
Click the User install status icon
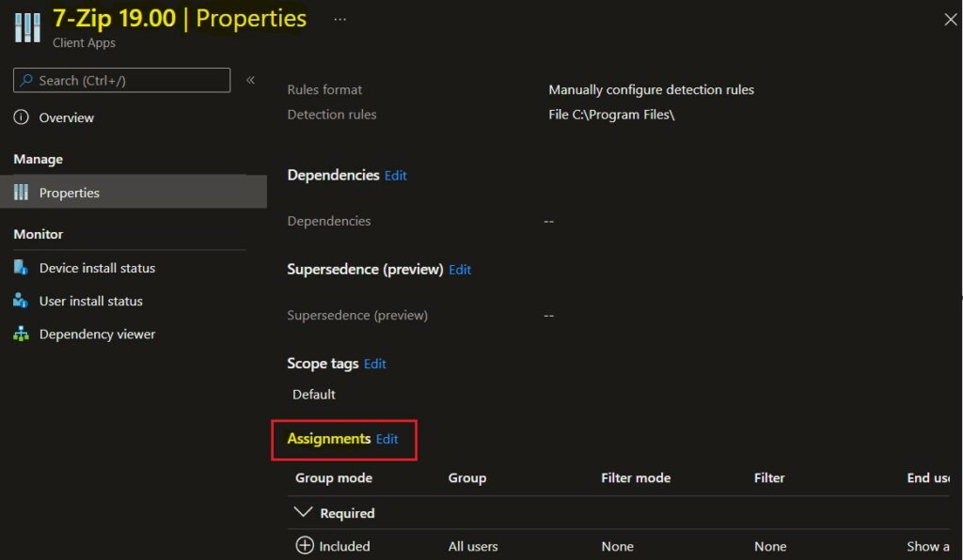click(21, 301)
